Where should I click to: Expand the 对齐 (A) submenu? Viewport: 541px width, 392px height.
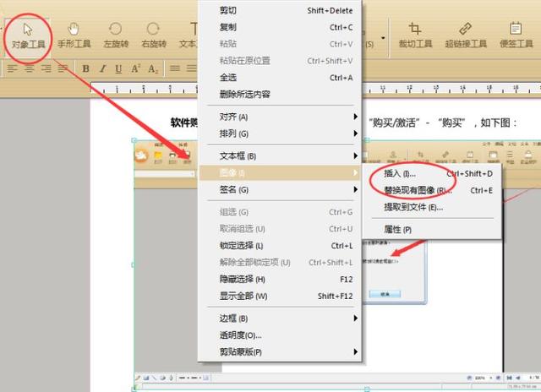pyautogui.click(x=280, y=117)
